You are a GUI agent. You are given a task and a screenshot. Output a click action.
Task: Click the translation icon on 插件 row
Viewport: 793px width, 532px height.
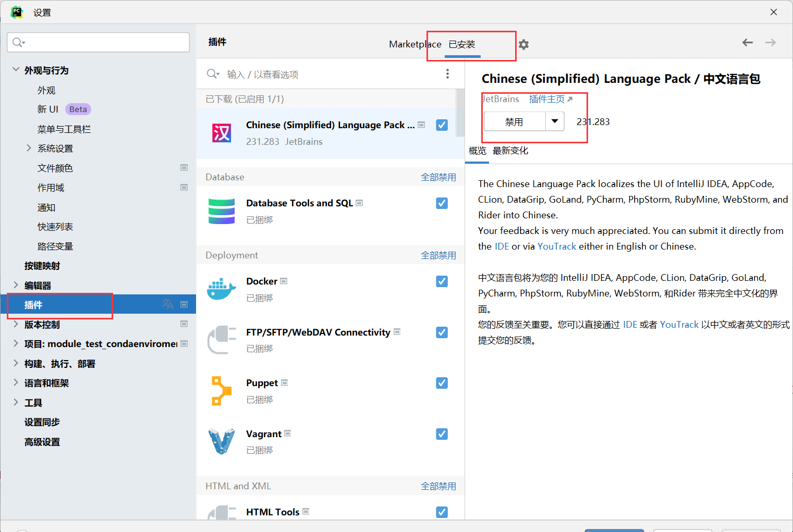pos(168,304)
